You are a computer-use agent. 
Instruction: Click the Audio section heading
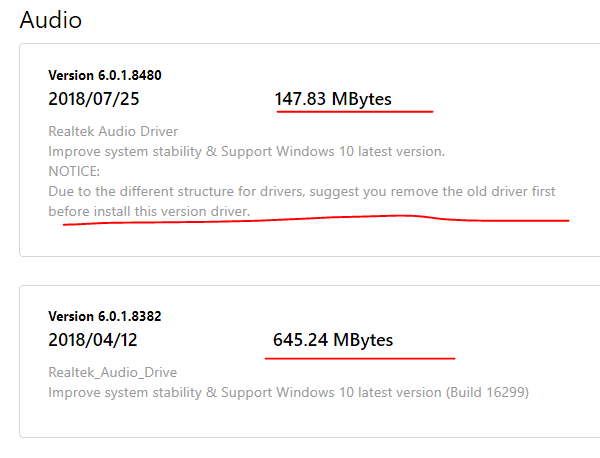(x=51, y=20)
